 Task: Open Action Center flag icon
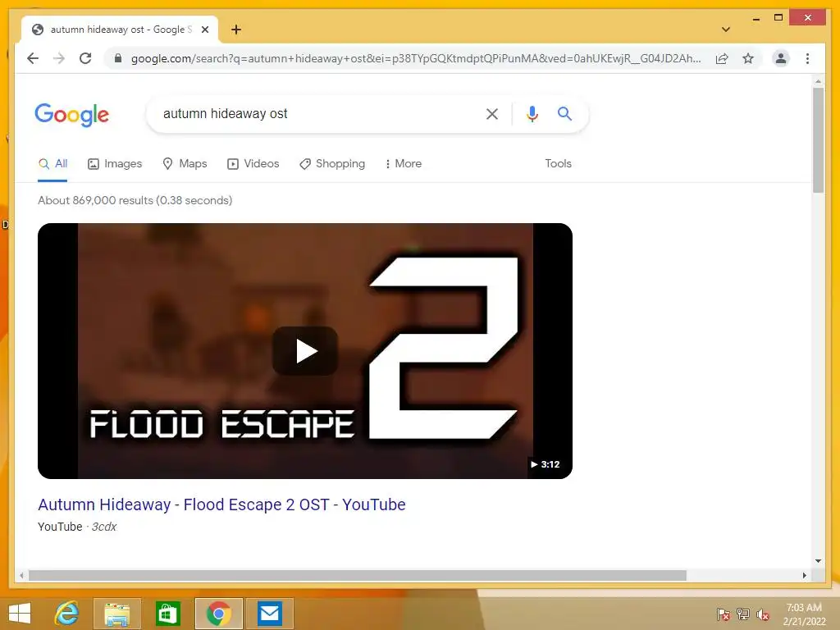click(723, 614)
